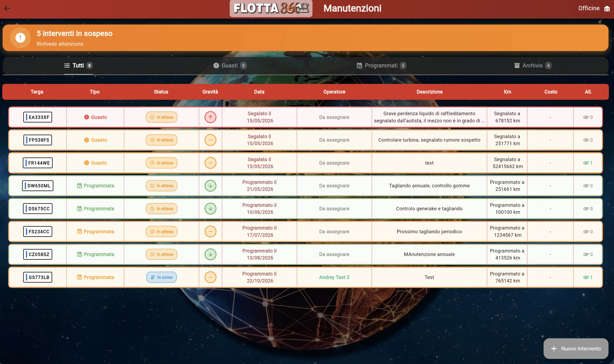Open the 5 interventi in sospeso banner
614x364 pixels.
pyautogui.click(x=305, y=38)
